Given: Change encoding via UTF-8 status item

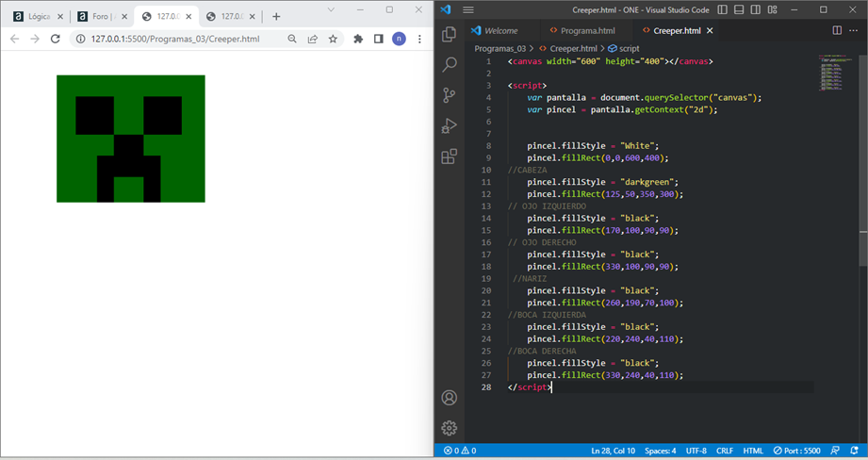Looking at the screenshot, I should [x=696, y=451].
